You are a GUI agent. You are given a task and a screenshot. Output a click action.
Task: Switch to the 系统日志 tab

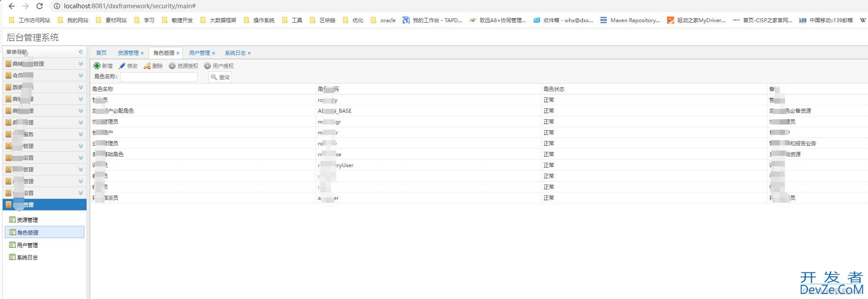pyautogui.click(x=235, y=53)
